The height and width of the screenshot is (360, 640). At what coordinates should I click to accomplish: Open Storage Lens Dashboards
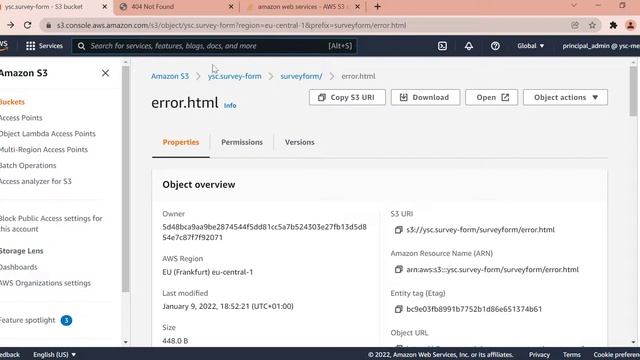tap(19, 267)
